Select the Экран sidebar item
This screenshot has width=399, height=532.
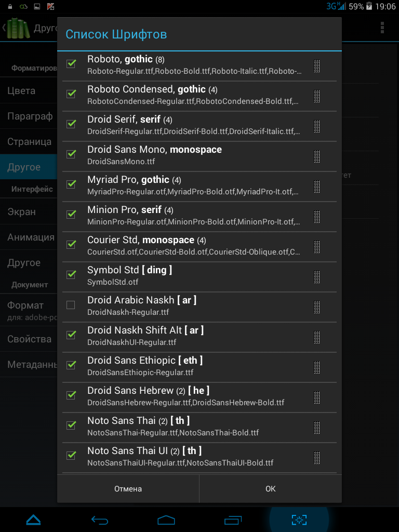click(x=22, y=212)
